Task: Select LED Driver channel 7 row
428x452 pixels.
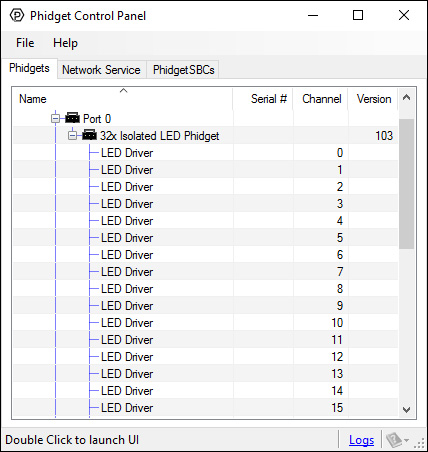Action: (206, 272)
